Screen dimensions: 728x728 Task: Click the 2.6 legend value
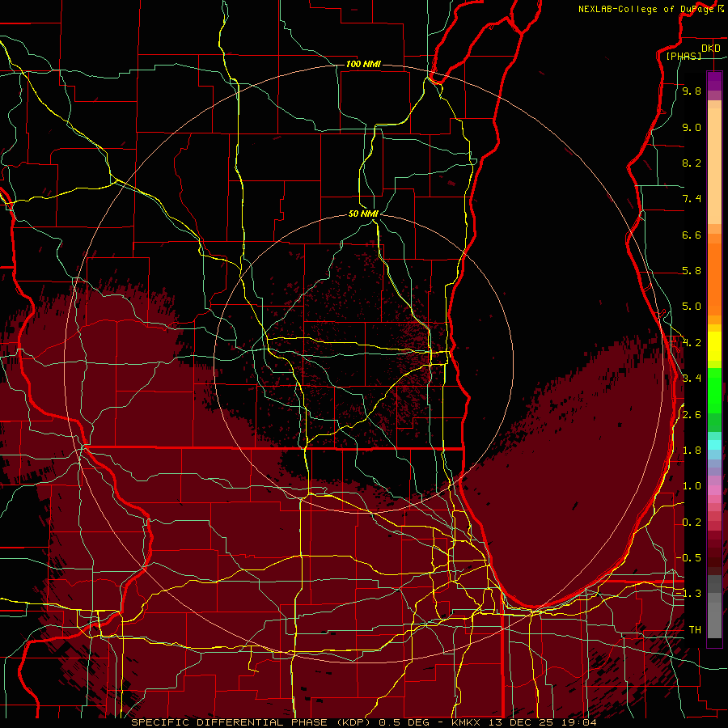(692, 414)
